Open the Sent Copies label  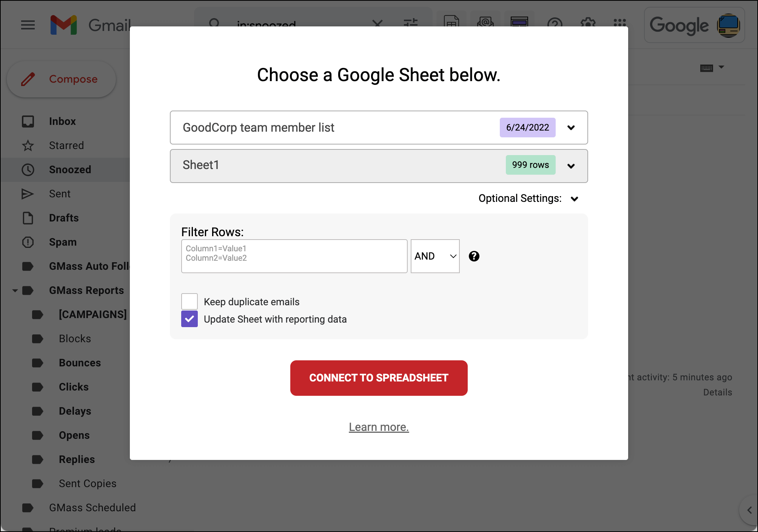[88, 484]
